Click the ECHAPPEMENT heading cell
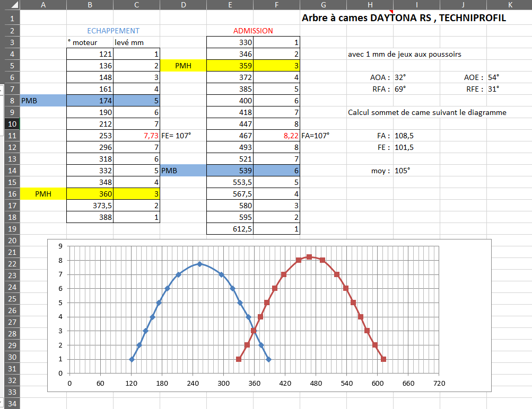The height and width of the screenshot is (409, 532). click(113, 31)
